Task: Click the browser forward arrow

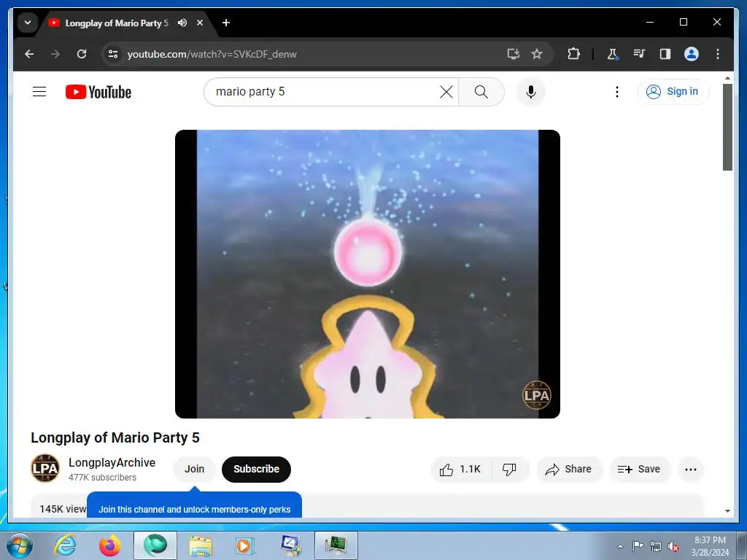Action: coord(55,54)
